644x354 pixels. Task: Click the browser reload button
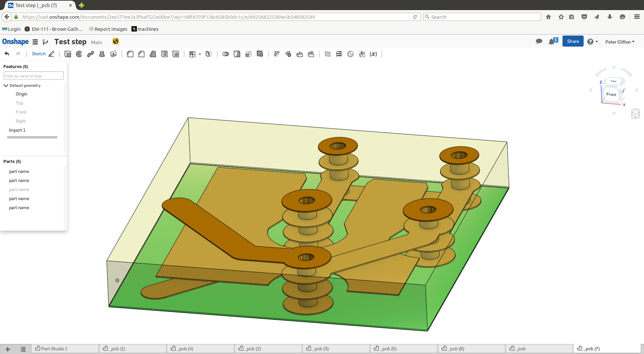click(415, 17)
